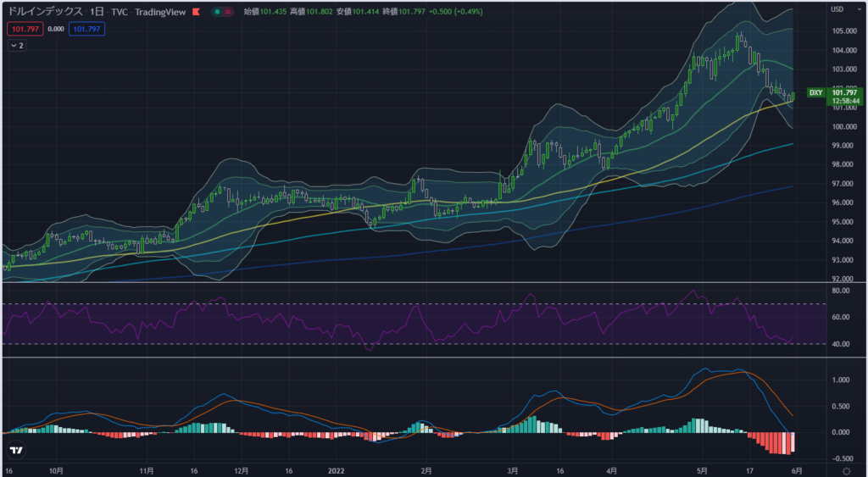Image resolution: width=868 pixels, height=477 pixels.
Task: Click the TradingView logo in bottom-left corner
Action: (15, 451)
